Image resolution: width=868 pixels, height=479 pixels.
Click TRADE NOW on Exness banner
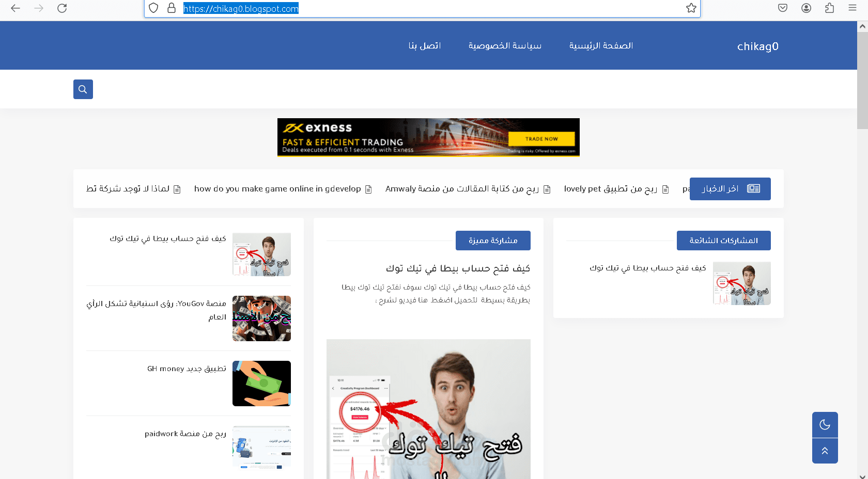click(541, 139)
